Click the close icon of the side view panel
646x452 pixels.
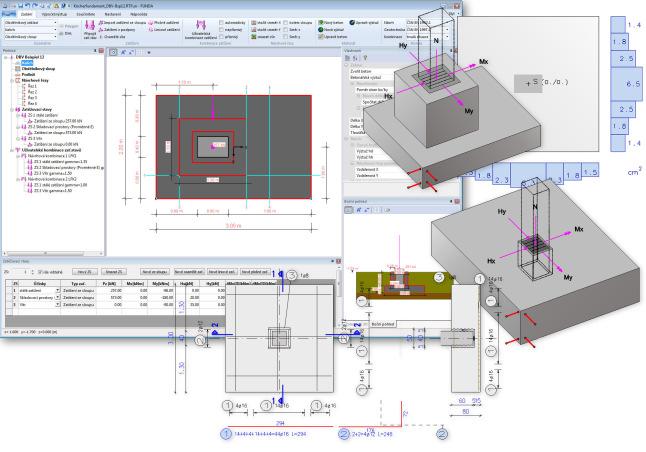tap(456, 201)
